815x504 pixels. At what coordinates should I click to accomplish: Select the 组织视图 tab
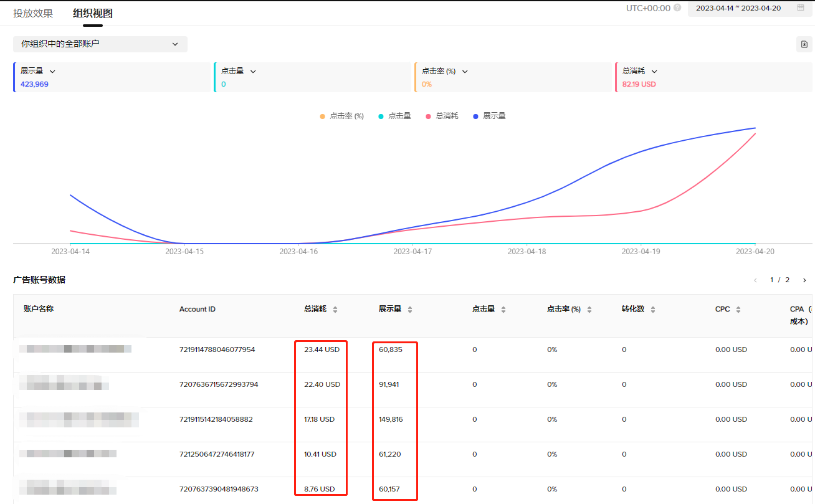[x=93, y=13]
